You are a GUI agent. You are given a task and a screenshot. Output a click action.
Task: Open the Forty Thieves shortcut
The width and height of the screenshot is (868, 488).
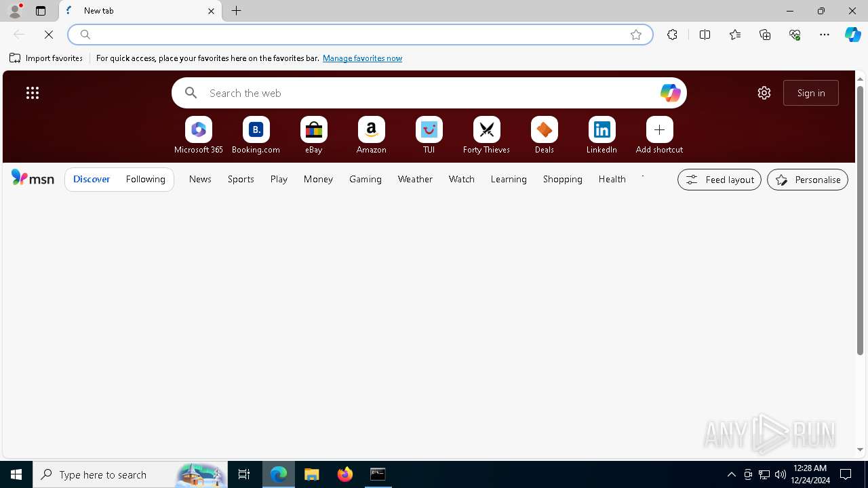[x=487, y=136]
